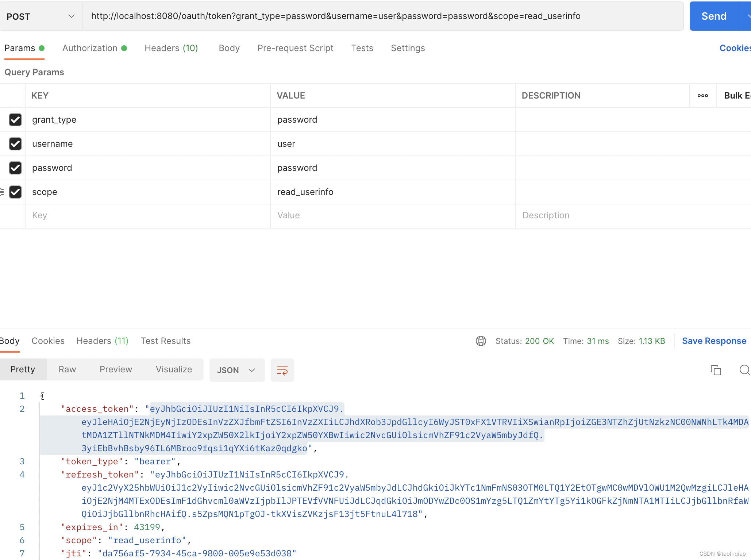Click the grant_type key cell
Screen dimensions: 751x560
pyautogui.click(x=147, y=120)
